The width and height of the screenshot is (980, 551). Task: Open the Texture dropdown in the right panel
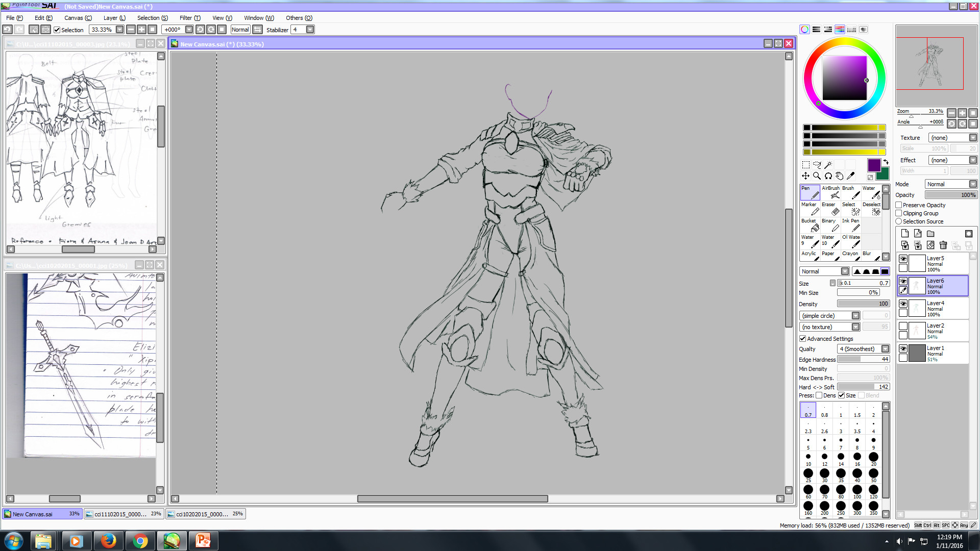tap(972, 137)
